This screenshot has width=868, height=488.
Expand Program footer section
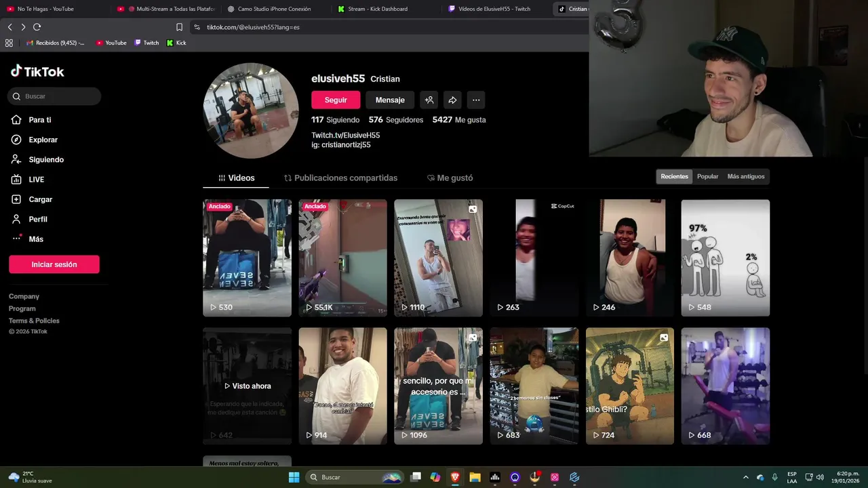coord(22,308)
